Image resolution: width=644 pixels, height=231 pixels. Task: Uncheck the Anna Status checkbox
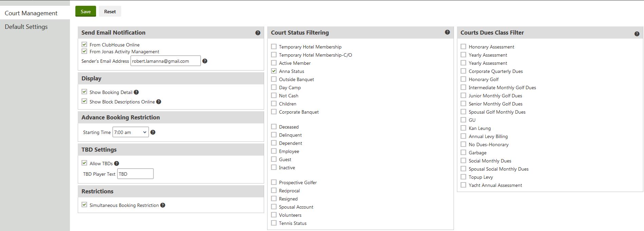click(274, 71)
